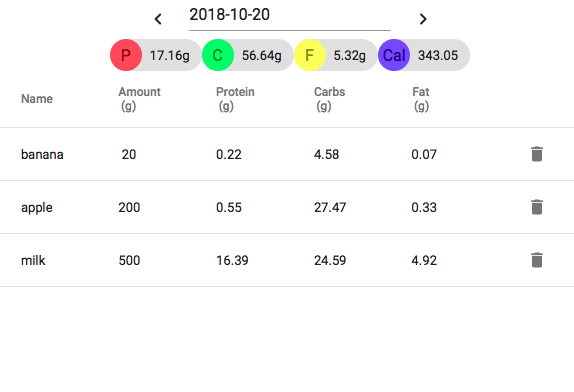Select the 5.32g fat total chip

tap(336, 55)
